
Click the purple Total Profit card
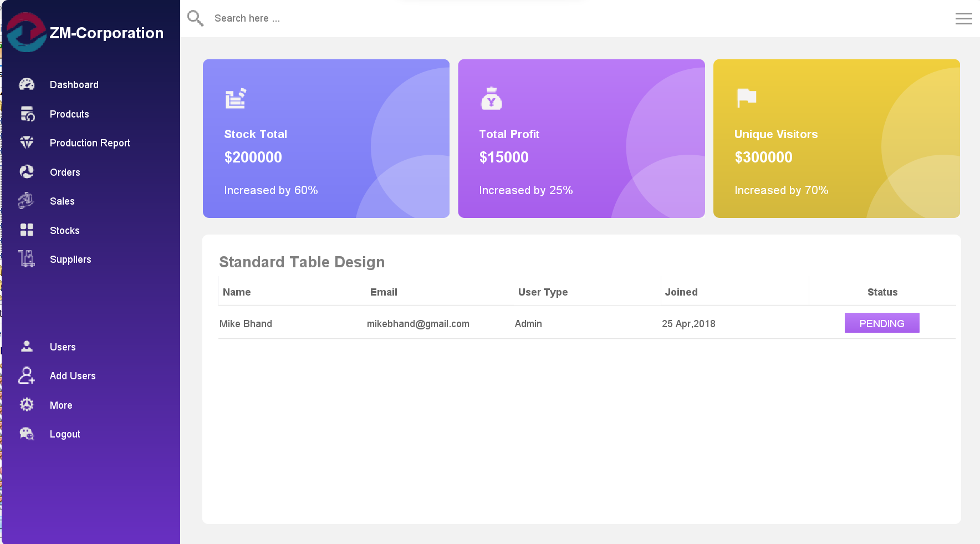(581, 138)
